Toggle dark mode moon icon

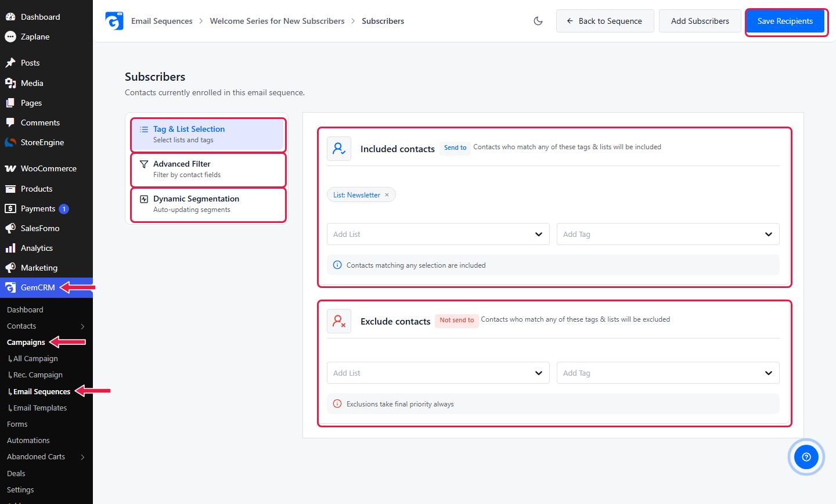coord(538,21)
